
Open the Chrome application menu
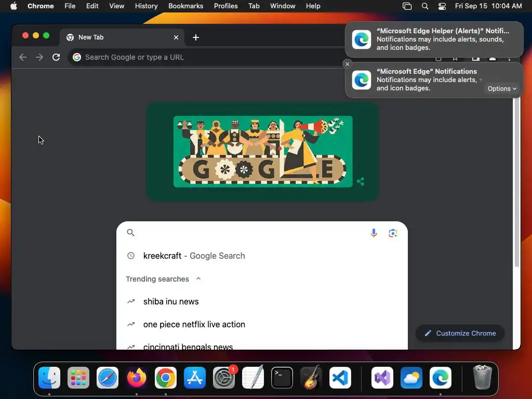coord(41,6)
